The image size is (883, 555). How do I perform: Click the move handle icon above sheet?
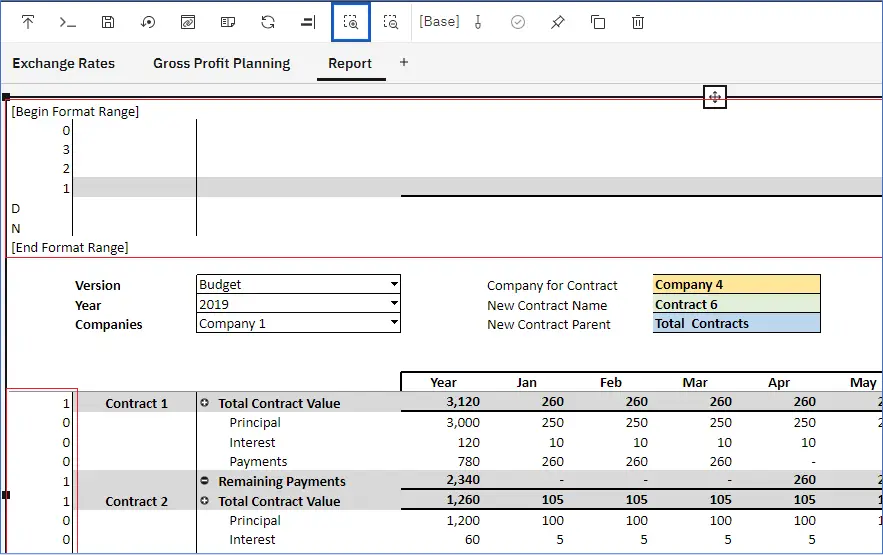(x=714, y=97)
